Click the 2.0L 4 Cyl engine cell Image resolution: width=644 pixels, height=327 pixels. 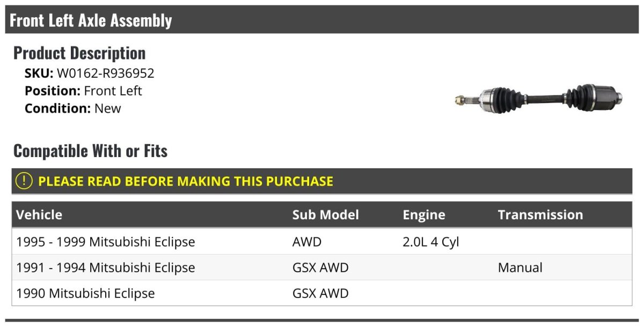coord(430,242)
